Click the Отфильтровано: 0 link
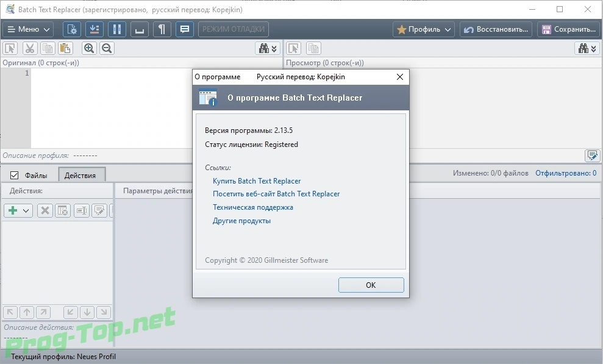The width and height of the screenshot is (603, 364). (x=566, y=173)
